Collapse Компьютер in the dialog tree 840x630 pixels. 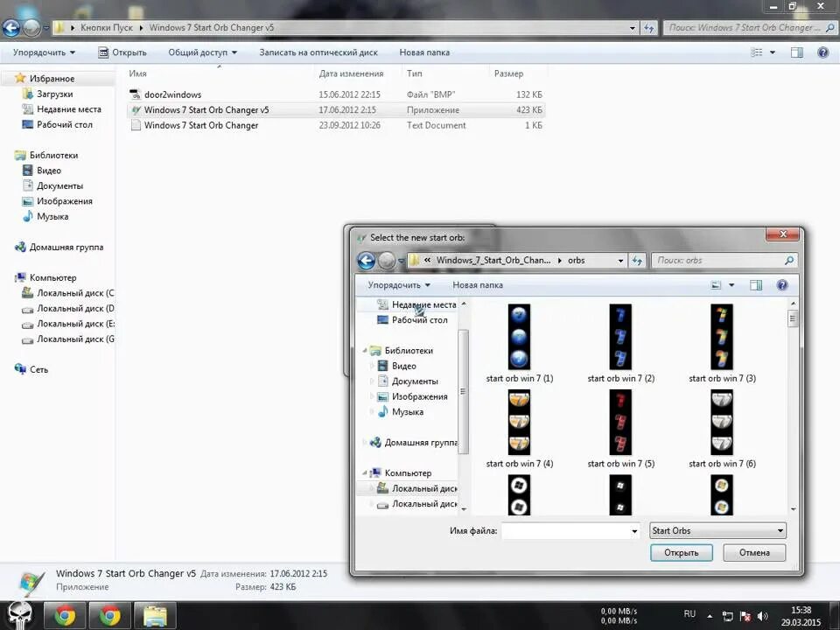pos(364,473)
